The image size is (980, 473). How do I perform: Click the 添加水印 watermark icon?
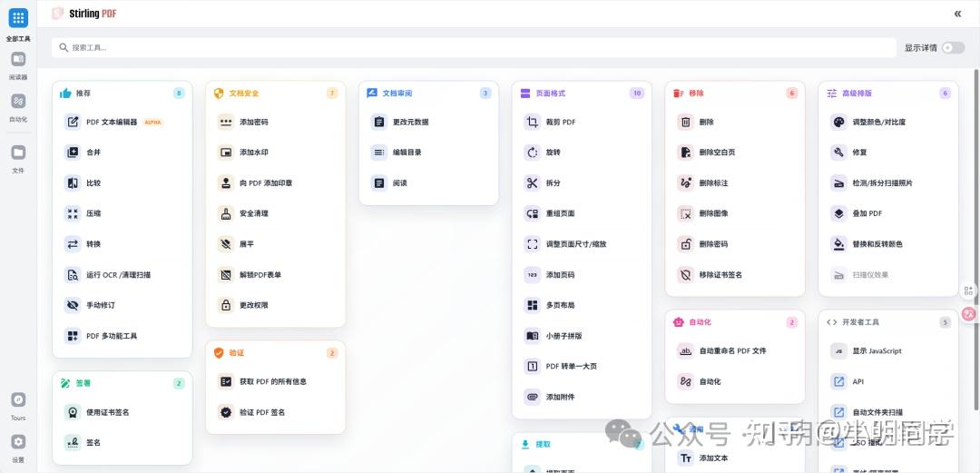click(226, 153)
